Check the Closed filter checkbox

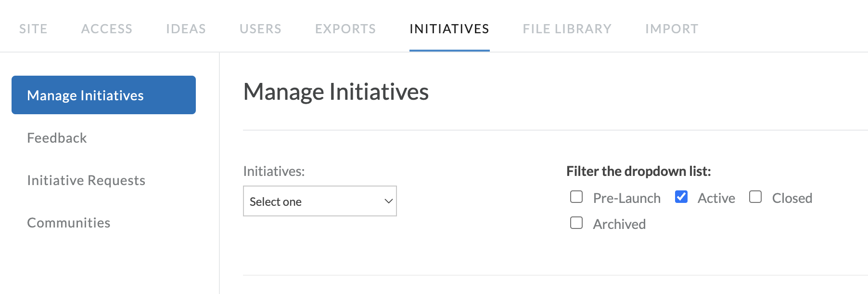click(x=755, y=197)
